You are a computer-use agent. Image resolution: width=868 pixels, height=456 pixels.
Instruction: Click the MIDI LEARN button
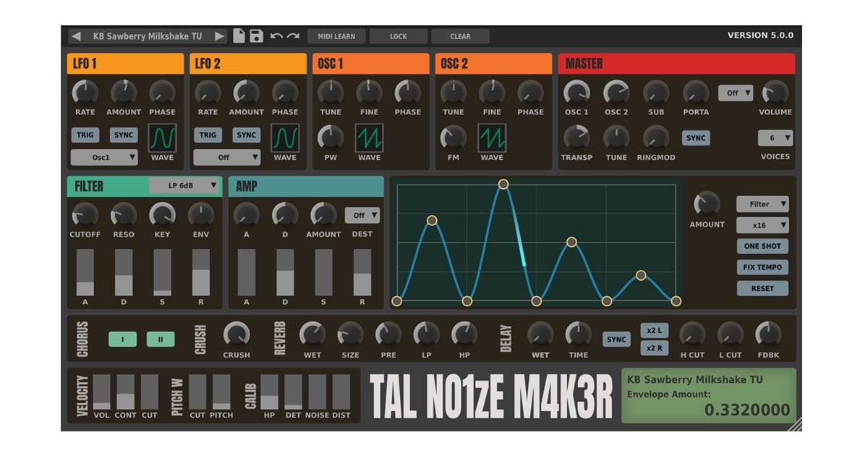(336, 36)
